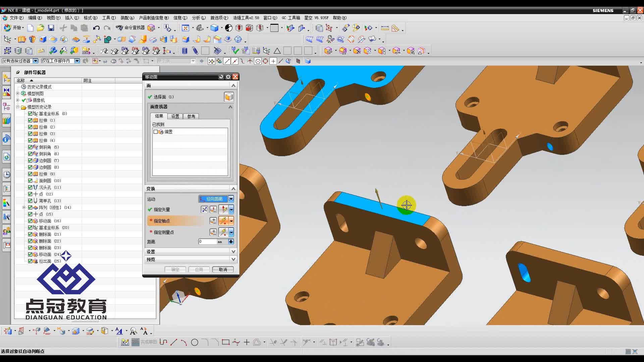Collapse the 变换 section header

coord(233,189)
